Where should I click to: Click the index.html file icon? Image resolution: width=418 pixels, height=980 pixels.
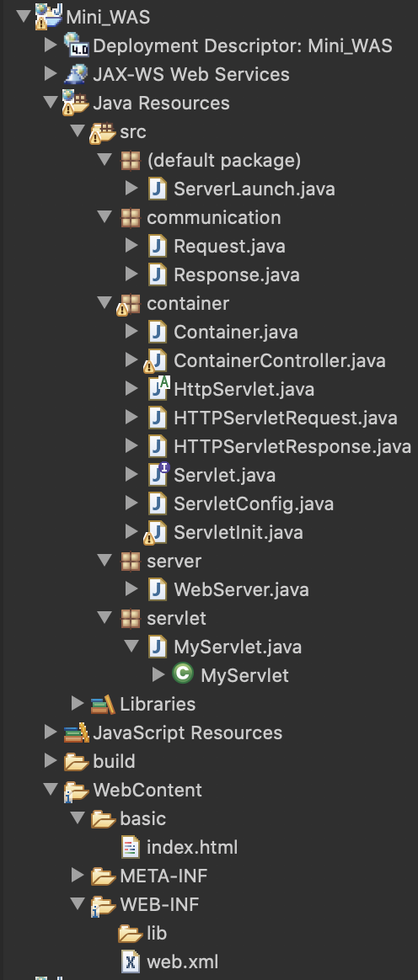pos(130,847)
